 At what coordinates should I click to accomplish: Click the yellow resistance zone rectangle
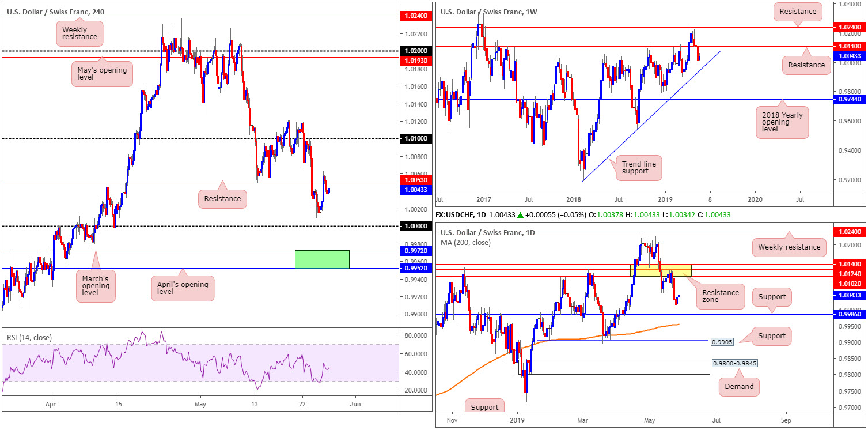(661, 270)
